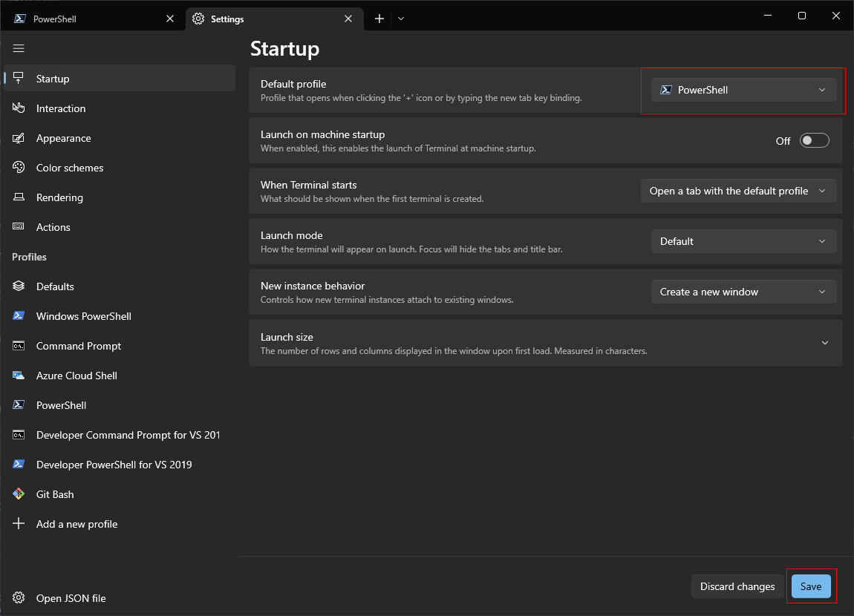Open the Git Bash profile
This screenshot has height=616, width=854.
point(120,494)
